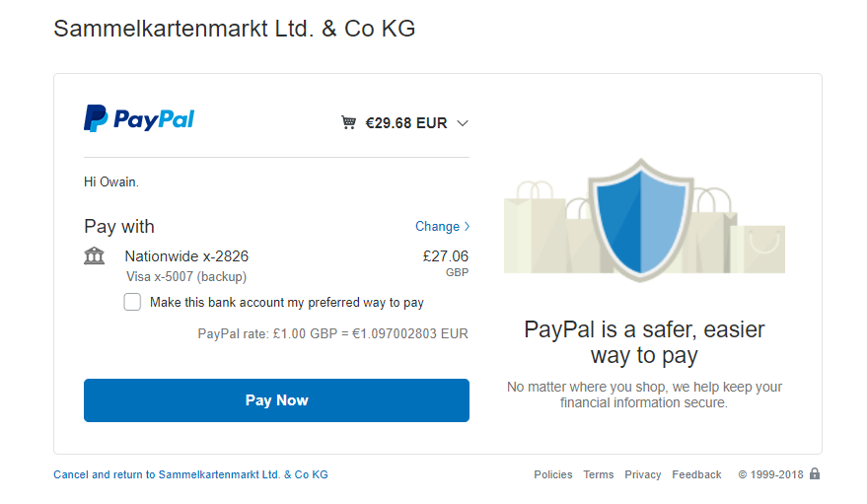Click the bank building icon
Image resolution: width=867 pixels, height=504 pixels.
click(94, 255)
